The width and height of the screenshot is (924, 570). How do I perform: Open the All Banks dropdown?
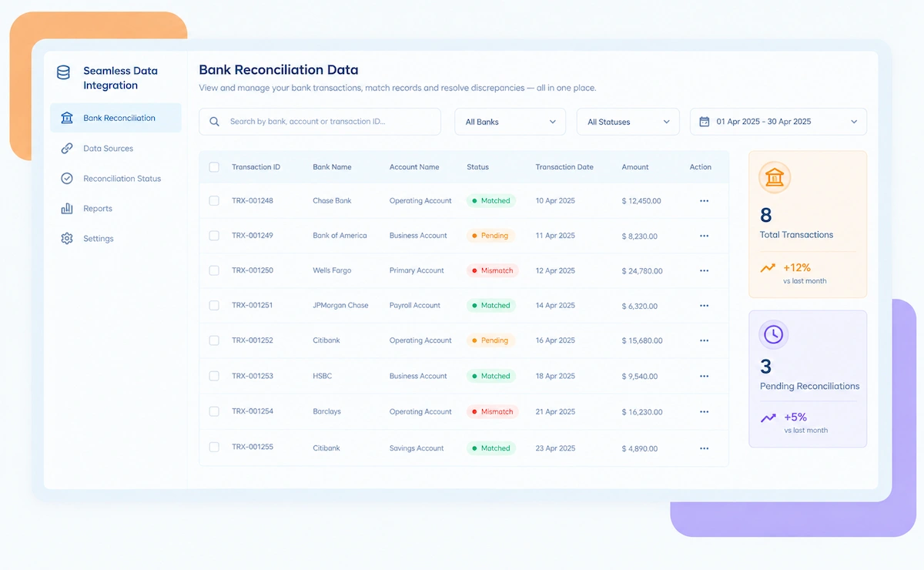510,122
